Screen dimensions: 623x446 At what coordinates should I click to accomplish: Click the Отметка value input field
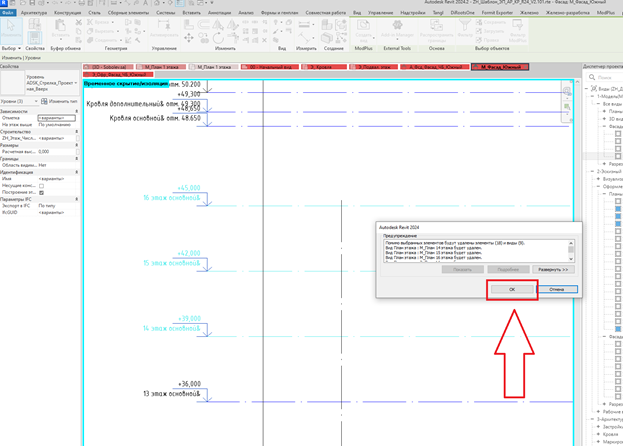[56, 118]
